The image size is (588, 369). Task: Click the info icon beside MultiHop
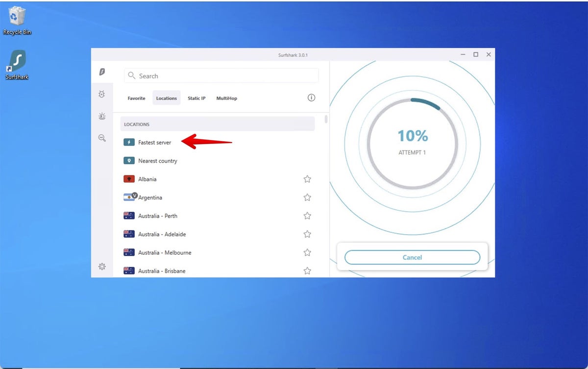pyautogui.click(x=311, y=98)
